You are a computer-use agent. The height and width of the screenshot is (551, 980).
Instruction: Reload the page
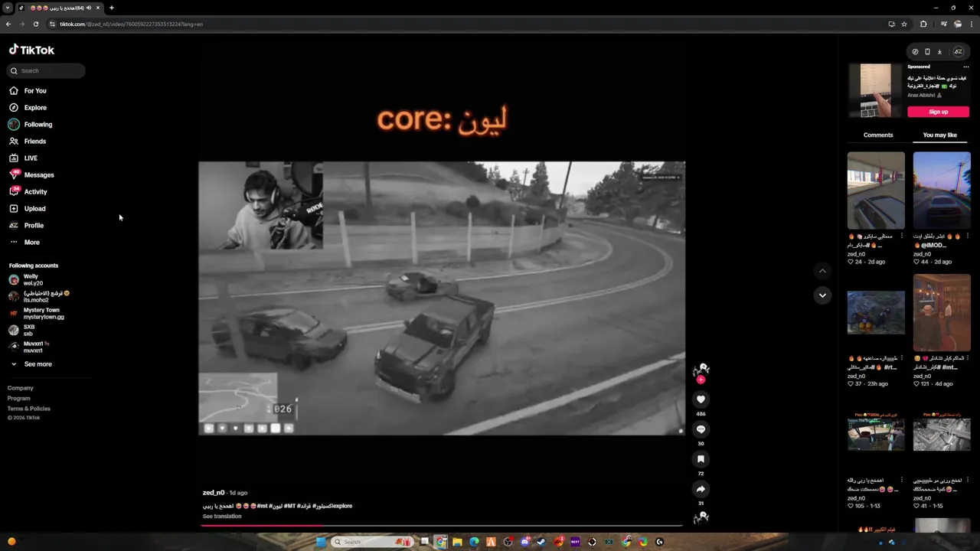tap(36, 24)
